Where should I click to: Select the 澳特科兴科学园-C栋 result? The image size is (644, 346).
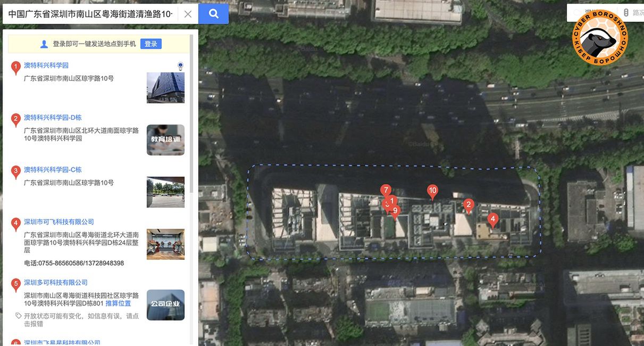pyautogui.click(x=53, y=170)
